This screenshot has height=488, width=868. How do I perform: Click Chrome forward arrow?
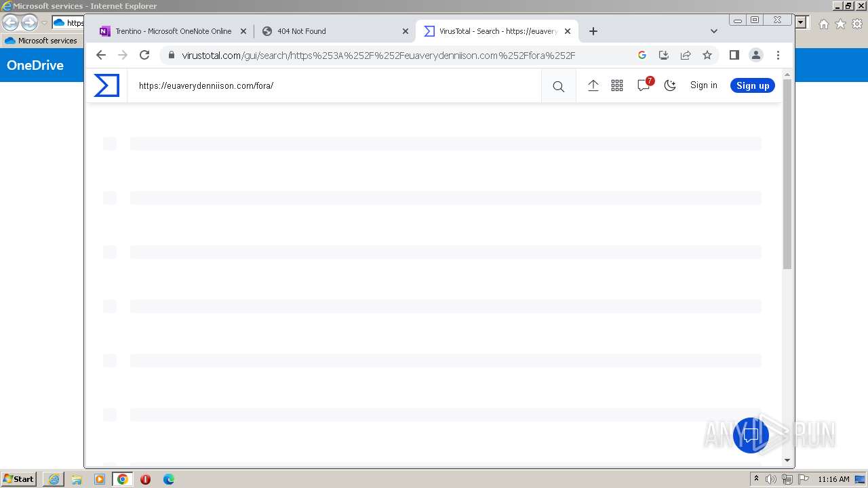123,55
